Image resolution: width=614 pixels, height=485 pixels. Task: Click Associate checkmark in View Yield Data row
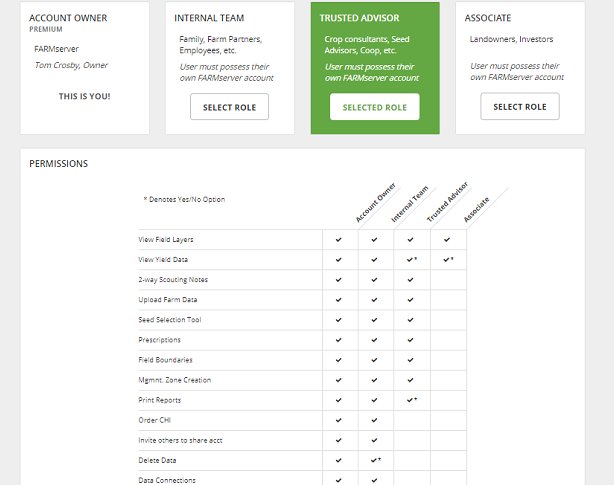(x=448, y=260)
